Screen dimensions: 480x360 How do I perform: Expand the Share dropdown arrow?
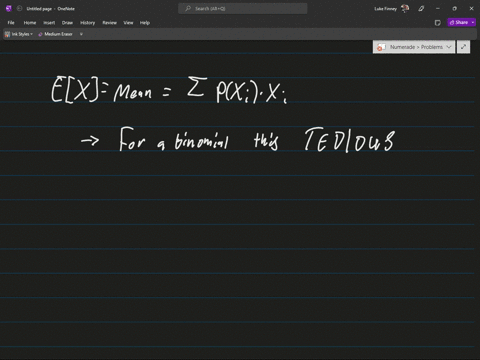click(x=473, y=22)
